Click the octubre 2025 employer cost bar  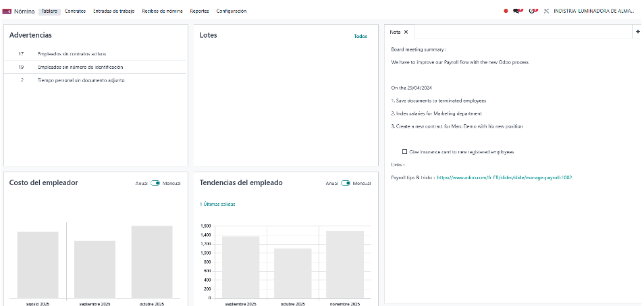point(152,261)
